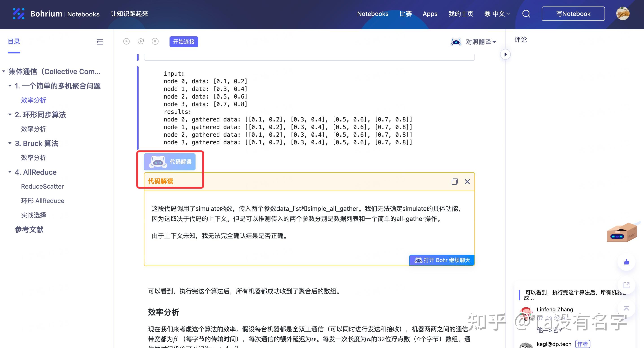Collapse the '2. 环形同步算法' outline section
This screenshot has width=644, height=348.
click(10, 115)
